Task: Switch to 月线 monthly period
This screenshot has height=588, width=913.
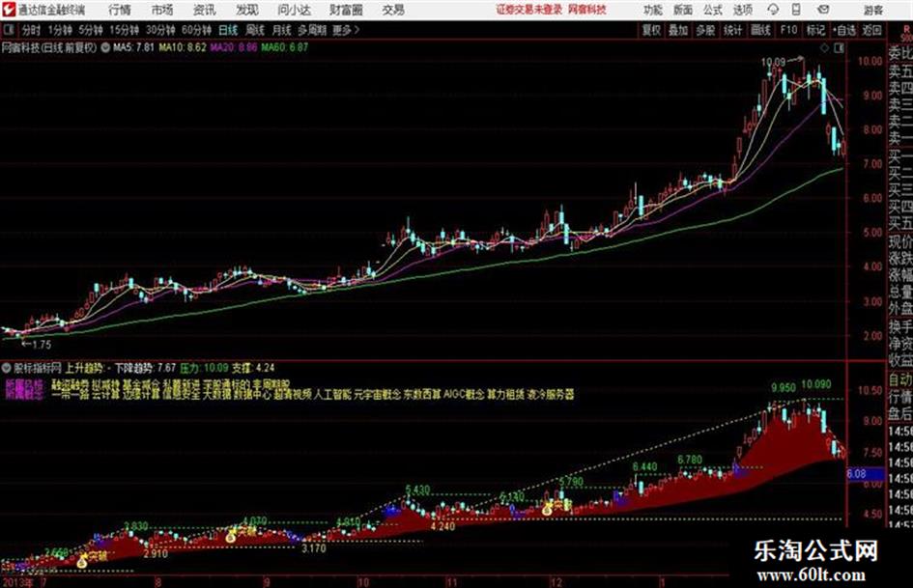Action: click(282, 30)
